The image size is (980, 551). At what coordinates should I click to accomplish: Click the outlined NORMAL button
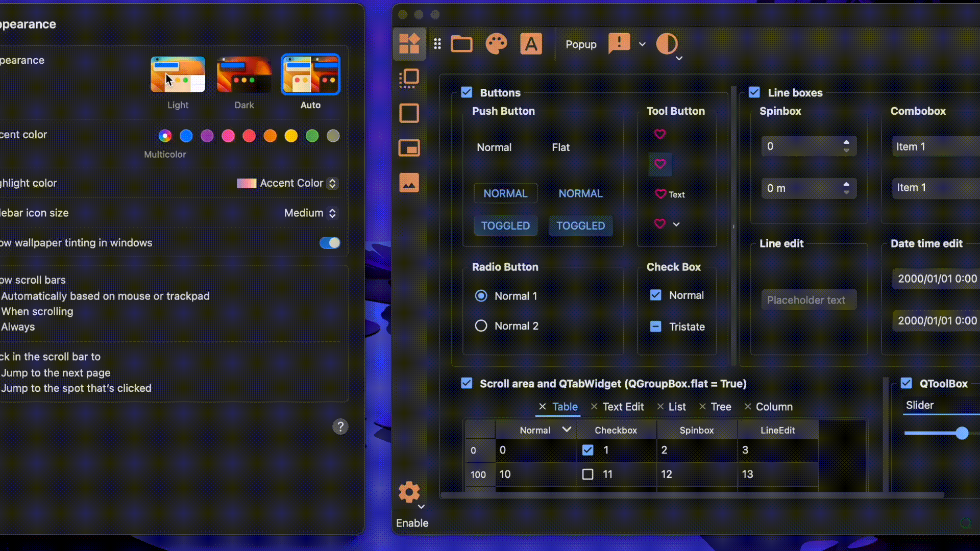[505, 193]
